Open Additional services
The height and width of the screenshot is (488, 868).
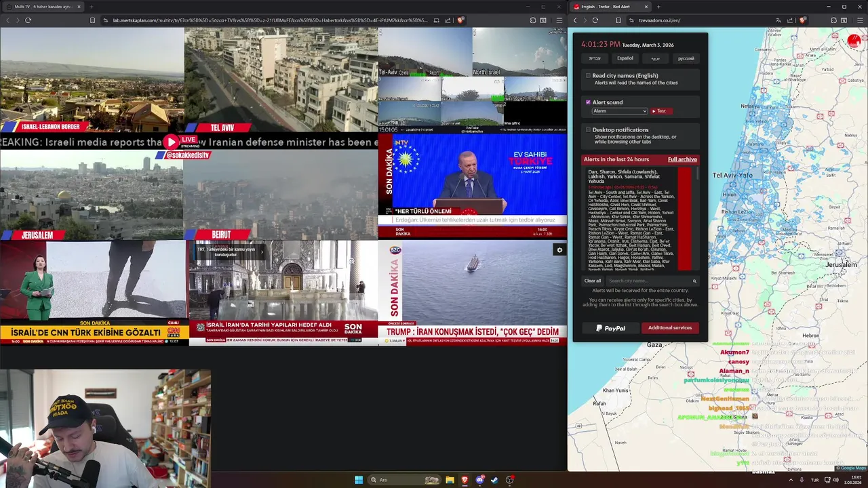coord(670,328)
